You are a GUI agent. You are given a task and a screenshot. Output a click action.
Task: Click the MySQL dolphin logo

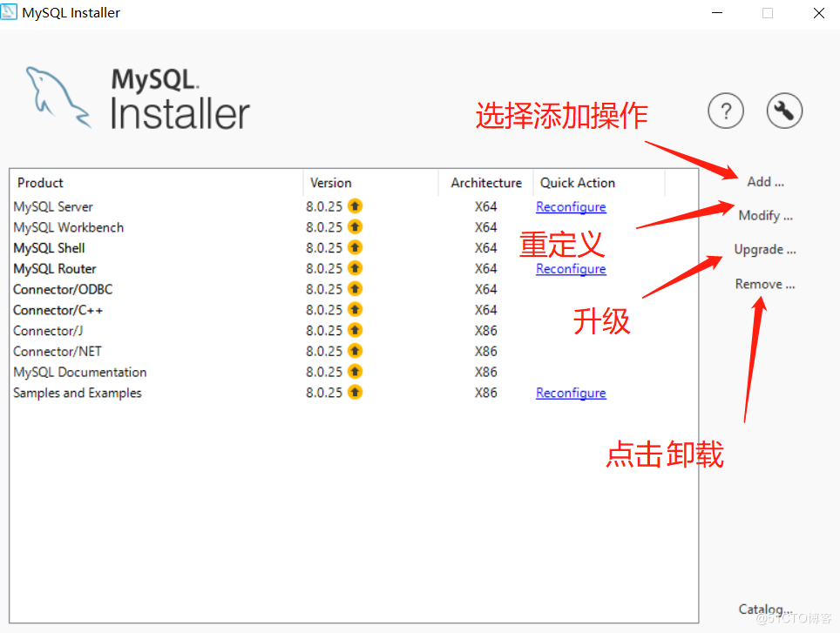58,98
